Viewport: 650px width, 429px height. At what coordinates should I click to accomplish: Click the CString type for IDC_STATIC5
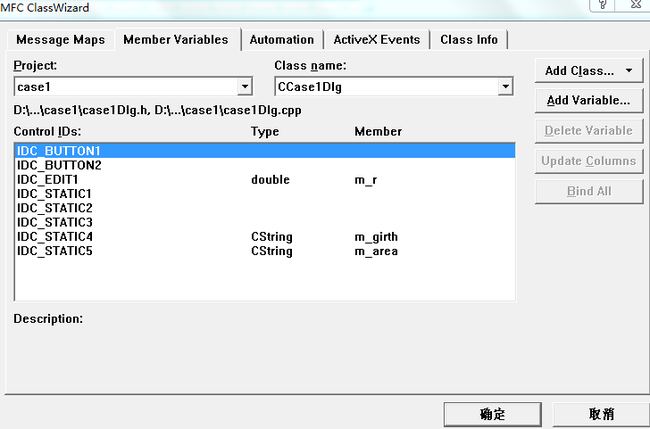272,251
